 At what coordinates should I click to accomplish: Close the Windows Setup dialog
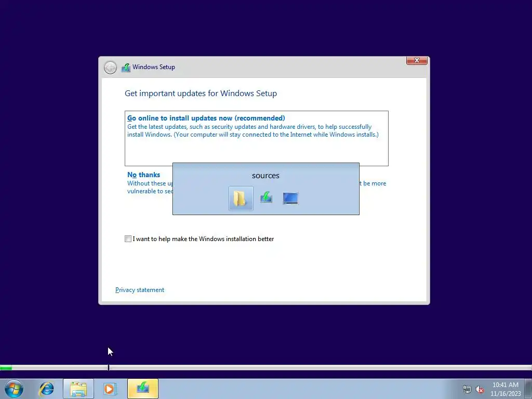417,60
